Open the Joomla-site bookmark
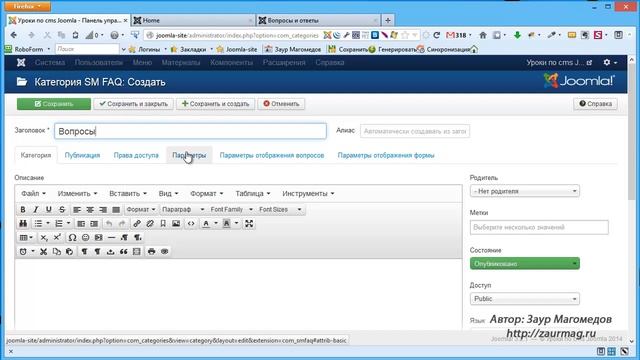The height and width of the screenshot is (360, 640). coord(237,49)
